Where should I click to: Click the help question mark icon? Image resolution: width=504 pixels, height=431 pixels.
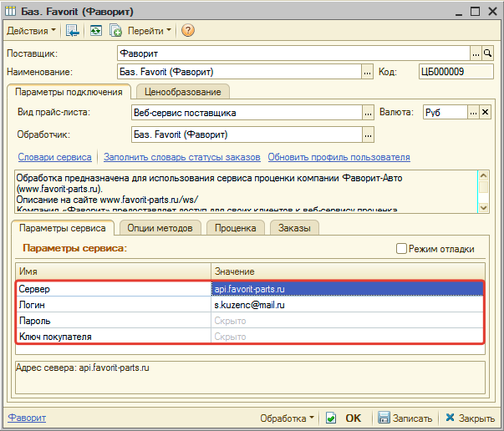(x=188, y=31)
